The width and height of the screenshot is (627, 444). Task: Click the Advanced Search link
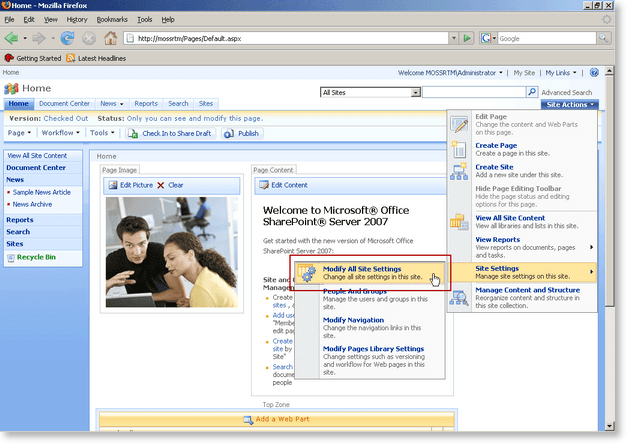pyautogui.click(x=567, y=92)
